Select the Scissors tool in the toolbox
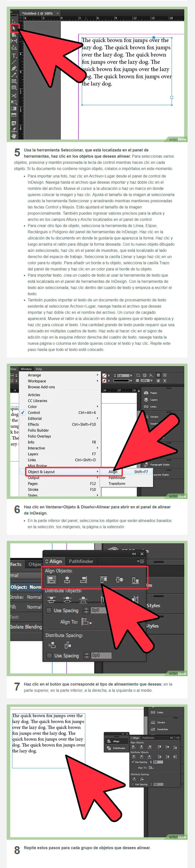 click(x=14, y=96)
